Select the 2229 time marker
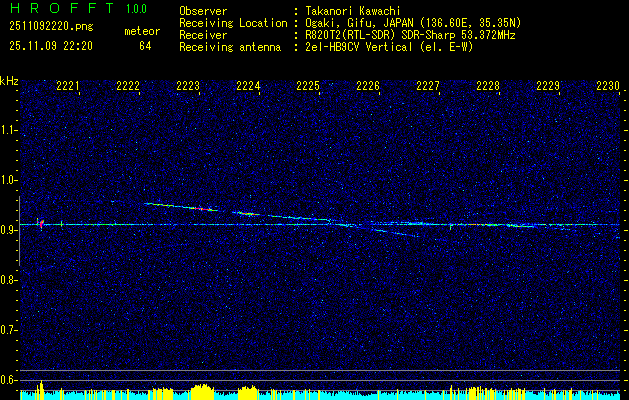The height and width of the screenshot is (400, 629). (548, 87)
